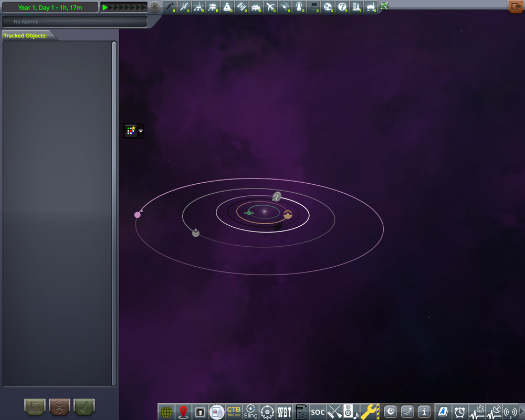Viewport: 525px width, 420px height.
Task: Click the Terminate vessel X button
Action: 60,407
